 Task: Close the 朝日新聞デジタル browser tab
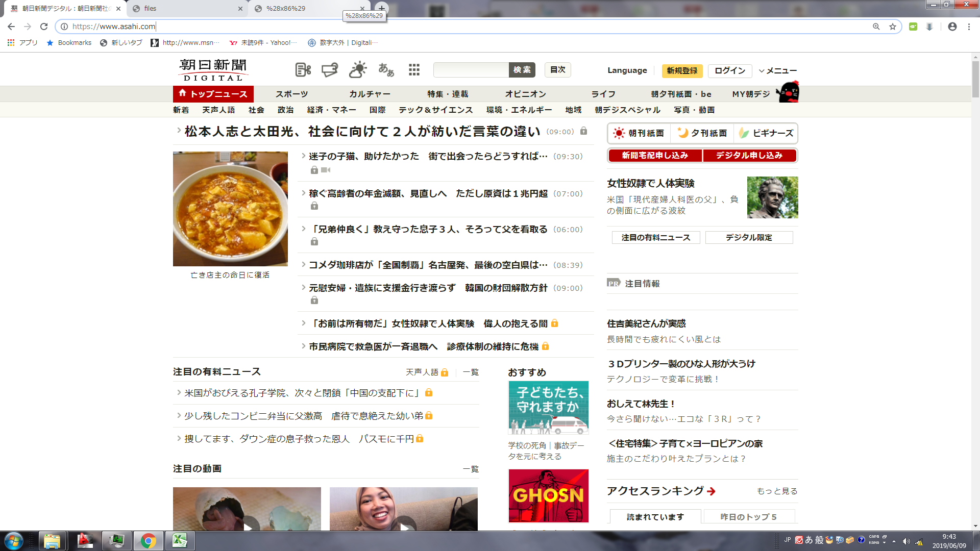point(118,9)
